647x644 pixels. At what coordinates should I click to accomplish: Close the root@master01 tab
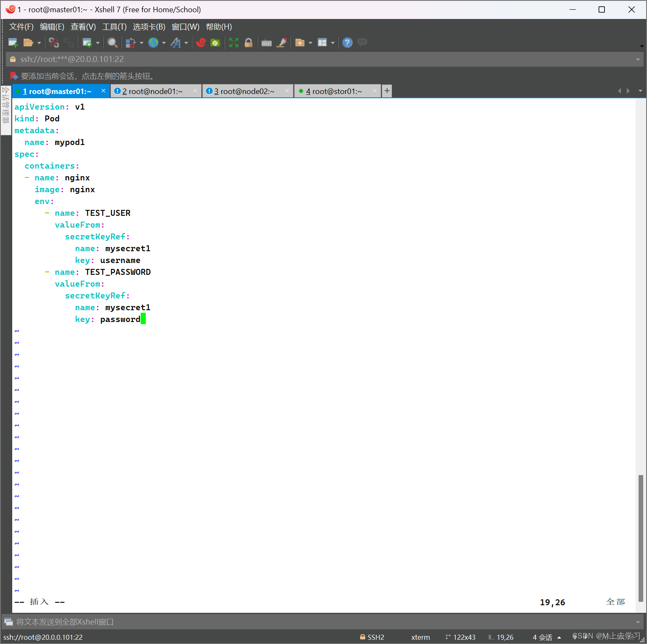[x=103, y=91]
